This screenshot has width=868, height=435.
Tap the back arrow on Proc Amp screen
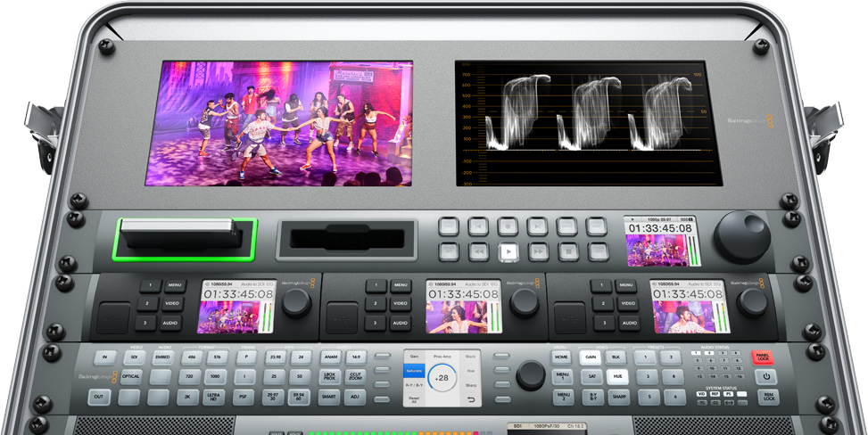coord(471,398)
